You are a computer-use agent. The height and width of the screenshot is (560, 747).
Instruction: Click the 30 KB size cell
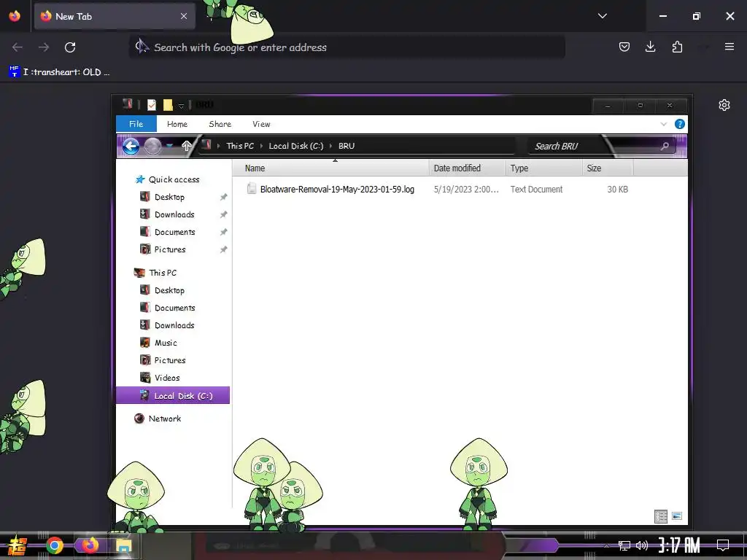617,189
